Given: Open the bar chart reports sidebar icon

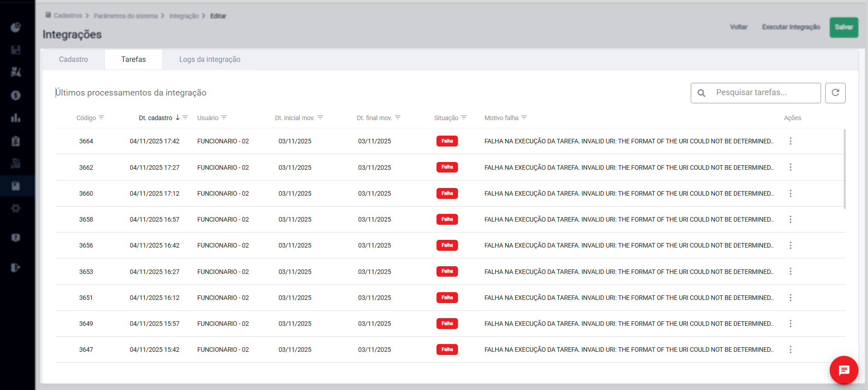Looking at the screenshot, I should [16, 118].
